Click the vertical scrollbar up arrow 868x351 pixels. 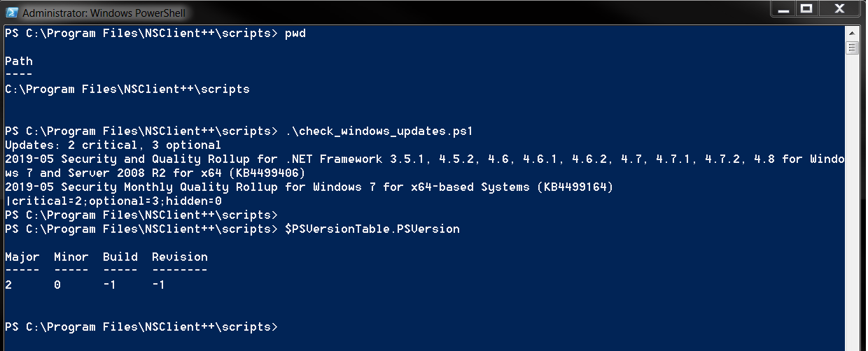click(852, 34)
